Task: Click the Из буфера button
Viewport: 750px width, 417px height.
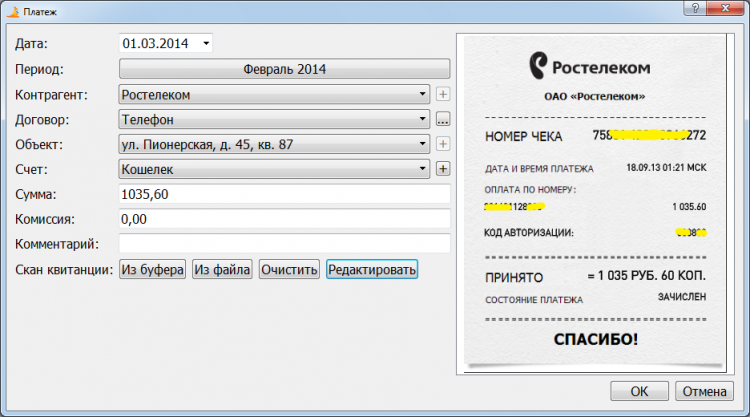Action: [x=153, y=270]
